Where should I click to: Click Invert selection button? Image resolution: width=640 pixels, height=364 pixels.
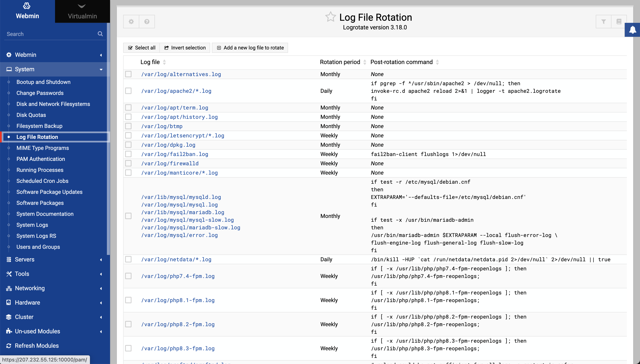pos(185,47)
